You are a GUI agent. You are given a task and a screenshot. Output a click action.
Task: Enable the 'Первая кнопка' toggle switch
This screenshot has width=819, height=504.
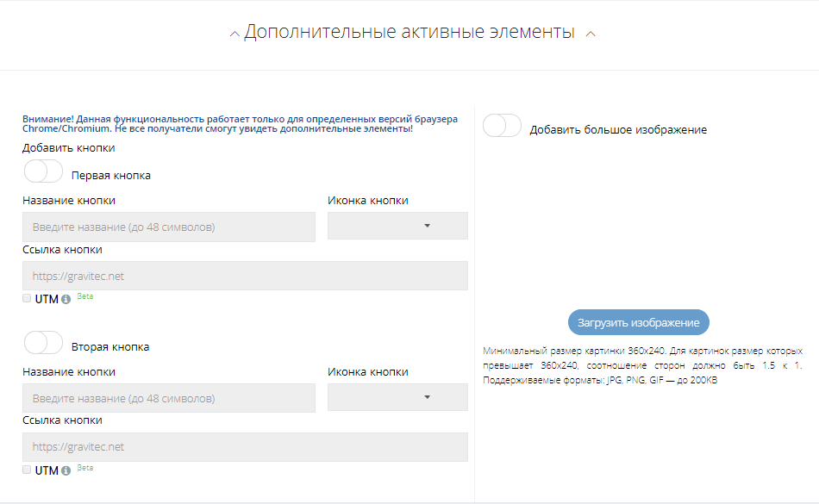tap(43, 171)
